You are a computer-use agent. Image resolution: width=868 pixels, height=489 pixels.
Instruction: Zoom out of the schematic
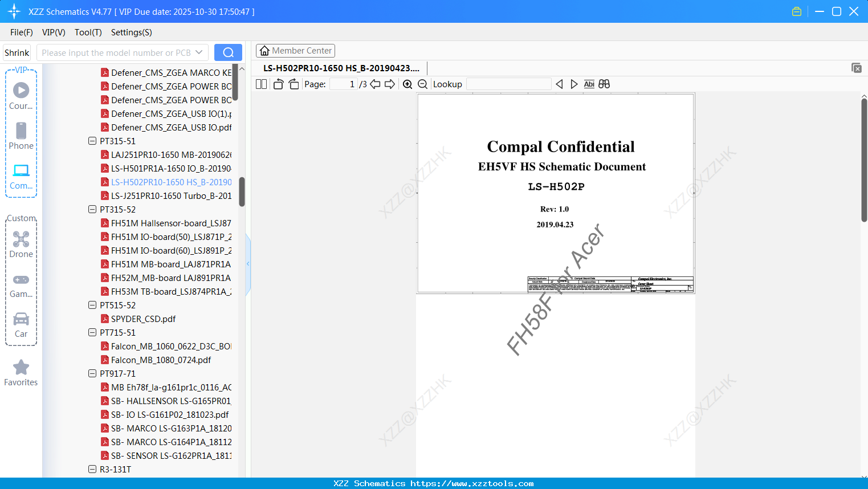point(422,84)
